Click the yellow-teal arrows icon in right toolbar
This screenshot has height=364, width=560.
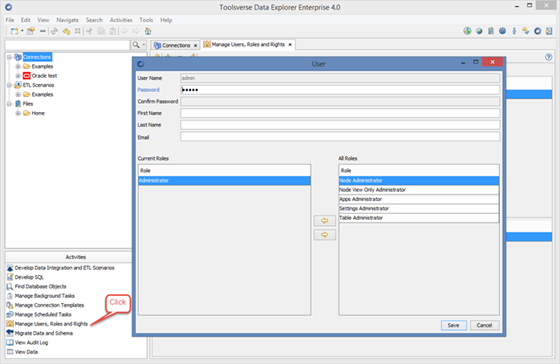pyautogui.click(x=526, y=31)
